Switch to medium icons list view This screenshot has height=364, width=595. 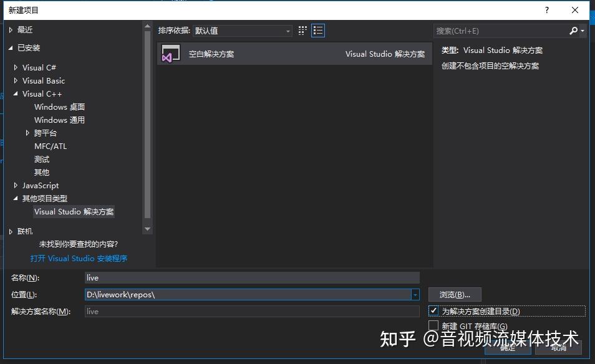point(318,31)
